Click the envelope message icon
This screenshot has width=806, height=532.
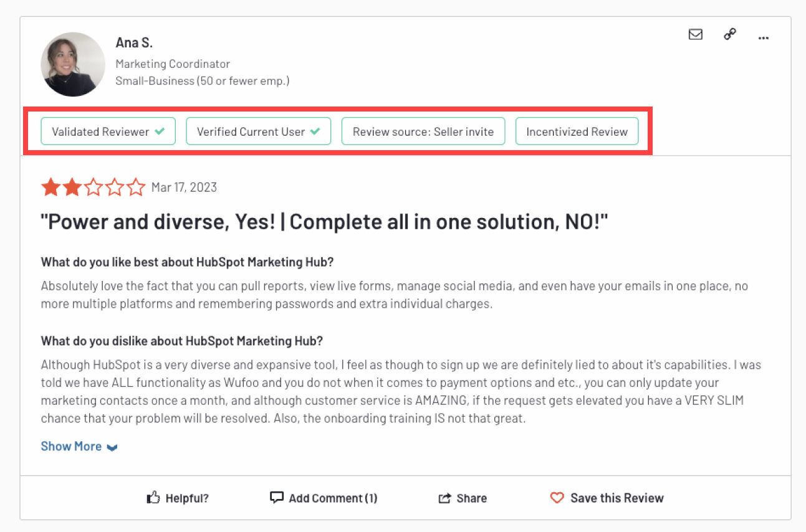tap(695, 35)
